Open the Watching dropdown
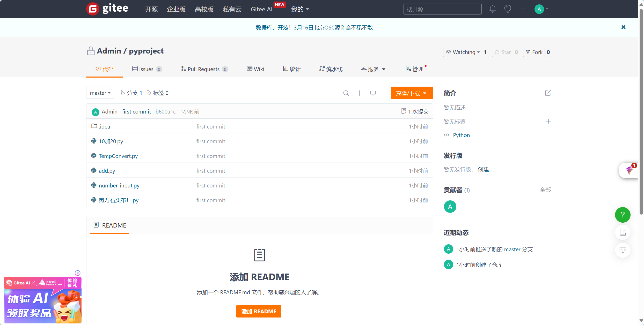The image size is (644, 325). pyautogui.click(x=463, y=52)
